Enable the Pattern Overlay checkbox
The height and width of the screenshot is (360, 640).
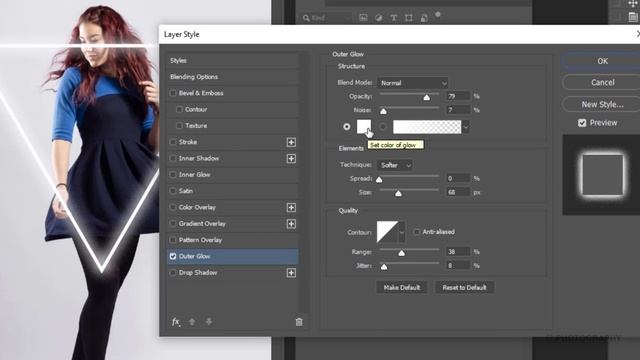[173, 240]
